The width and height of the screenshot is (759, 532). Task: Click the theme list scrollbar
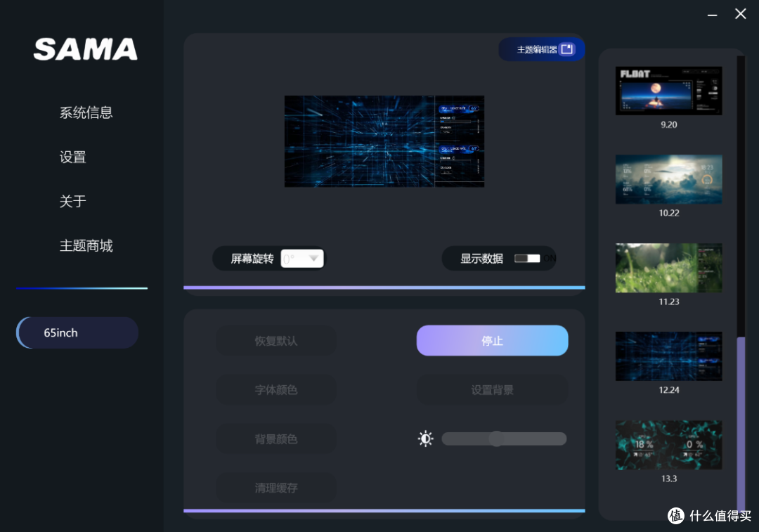(x=741, y=424)
